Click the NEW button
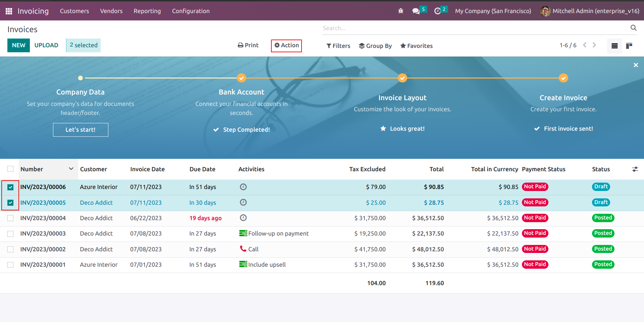This screenshot has height=322, width=644. (18, 45)
